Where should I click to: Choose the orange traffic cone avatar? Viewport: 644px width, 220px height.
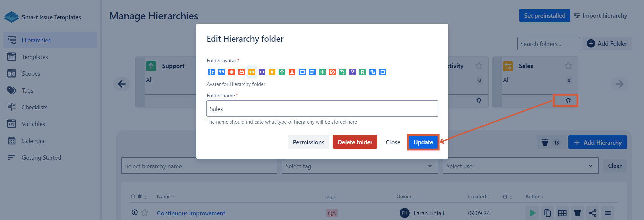tap(292, 72)
